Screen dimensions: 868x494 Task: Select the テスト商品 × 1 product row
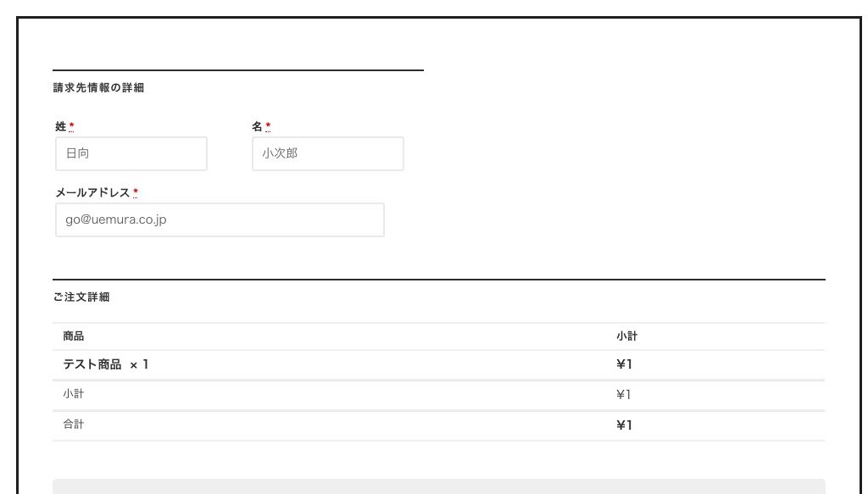click(x=106, y=364)
